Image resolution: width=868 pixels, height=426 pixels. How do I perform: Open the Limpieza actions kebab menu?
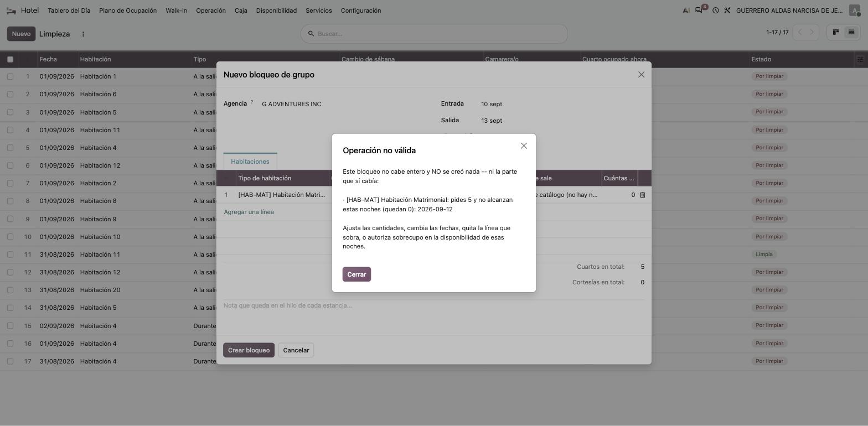tap(83, 34)
